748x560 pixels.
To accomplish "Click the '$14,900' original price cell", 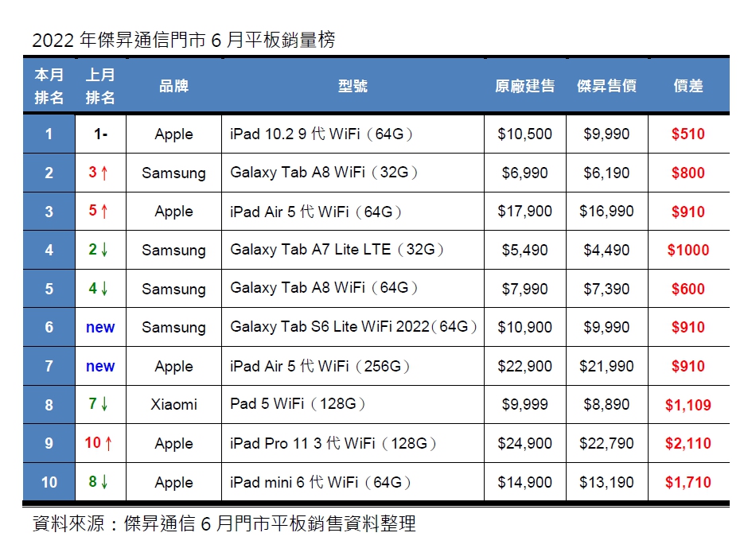I will point(524,482).
